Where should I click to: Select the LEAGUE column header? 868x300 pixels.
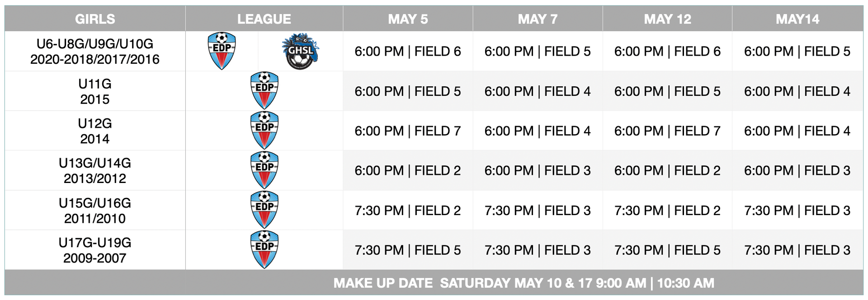[264, 19]
